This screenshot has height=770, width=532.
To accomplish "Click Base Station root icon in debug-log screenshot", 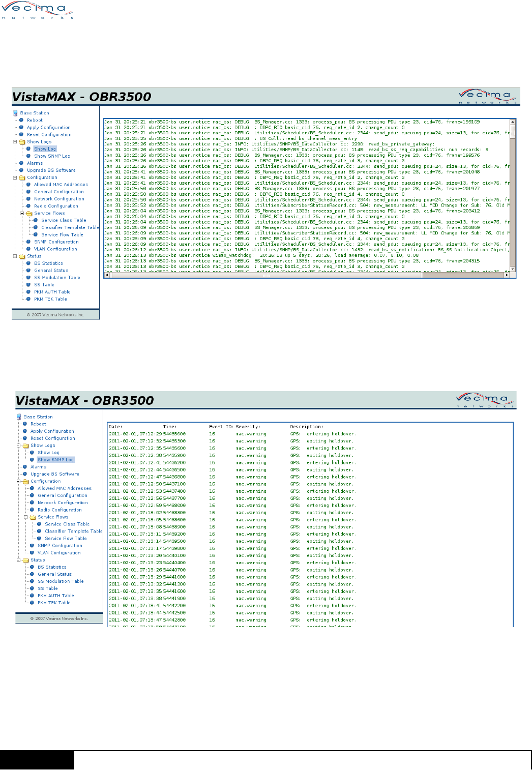I will tap(15, 113).
